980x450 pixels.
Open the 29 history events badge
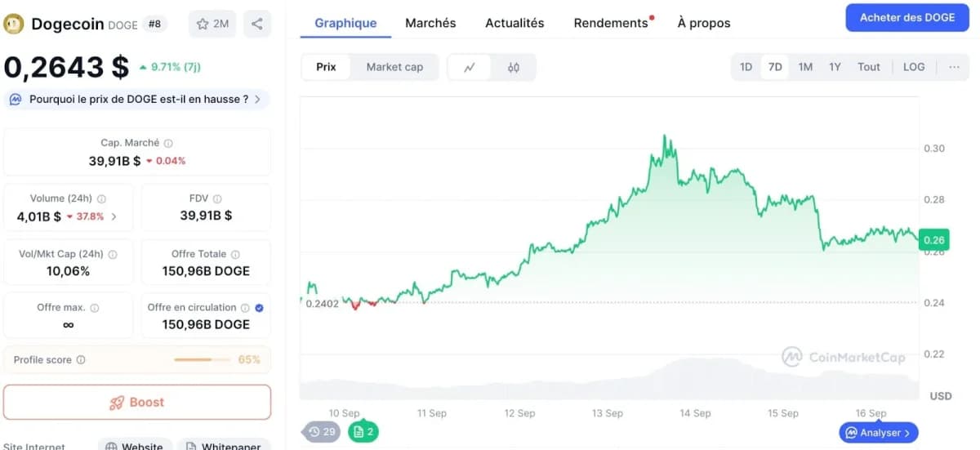pyautogui.click(x=323, y=432)
